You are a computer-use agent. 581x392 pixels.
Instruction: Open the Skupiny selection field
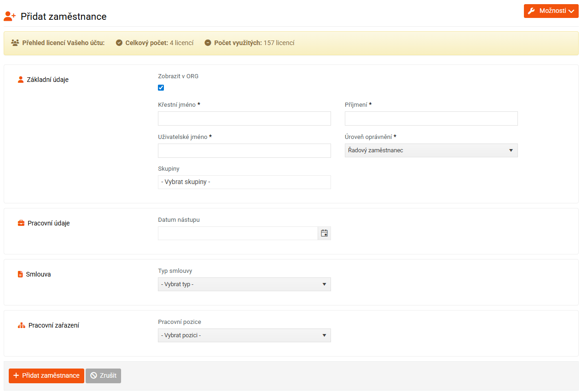[x=244, y=182]
